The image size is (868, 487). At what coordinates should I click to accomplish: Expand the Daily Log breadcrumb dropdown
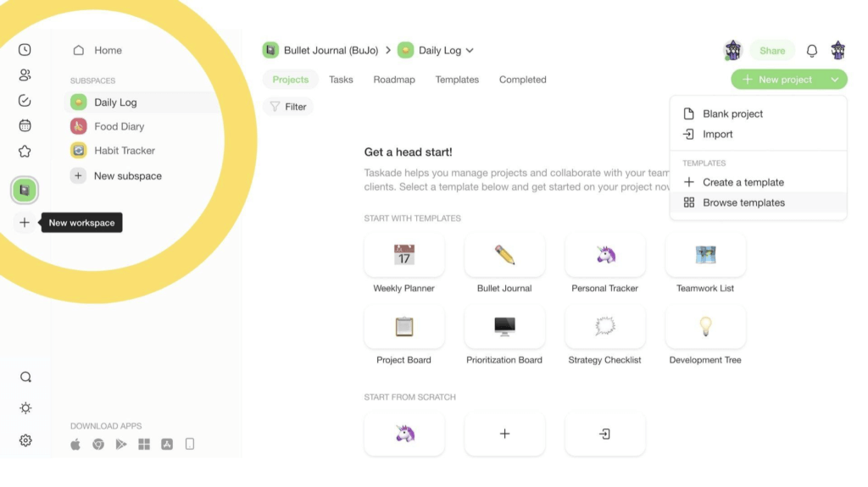point(470,51)
